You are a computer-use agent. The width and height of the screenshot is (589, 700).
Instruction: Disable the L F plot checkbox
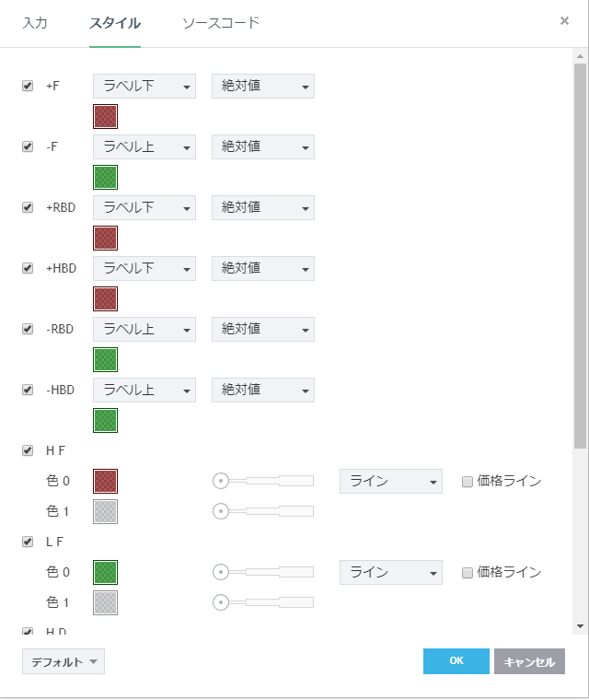pyautogui.click(x=28, y=542)
